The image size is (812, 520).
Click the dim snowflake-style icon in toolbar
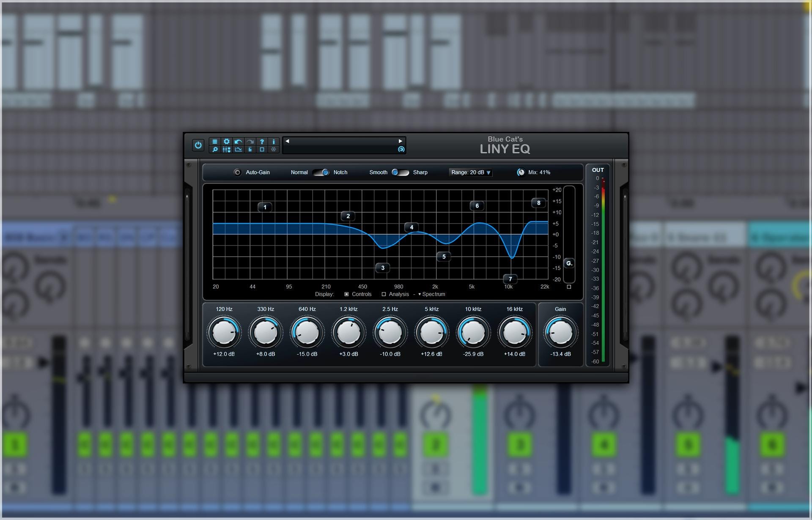click(x=274, y=149)
